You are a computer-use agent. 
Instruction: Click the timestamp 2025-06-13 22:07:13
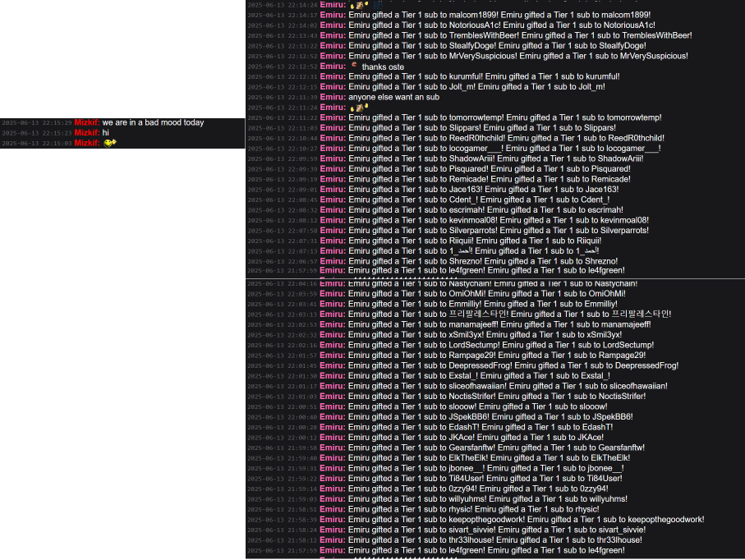pos(283,251)
